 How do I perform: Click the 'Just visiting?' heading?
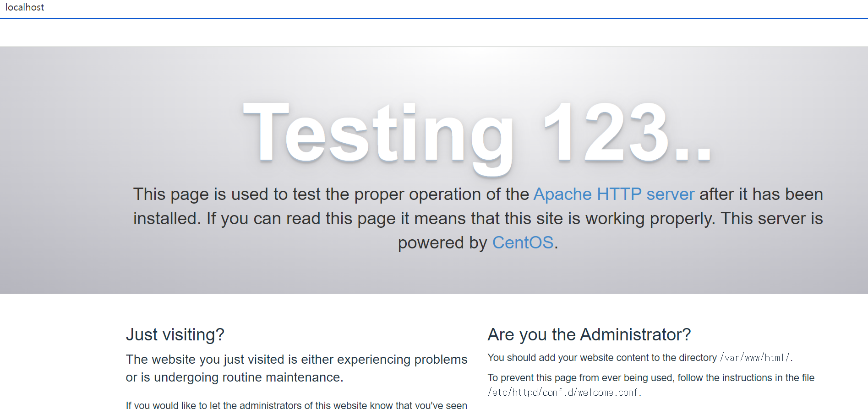tap(175, 334)
